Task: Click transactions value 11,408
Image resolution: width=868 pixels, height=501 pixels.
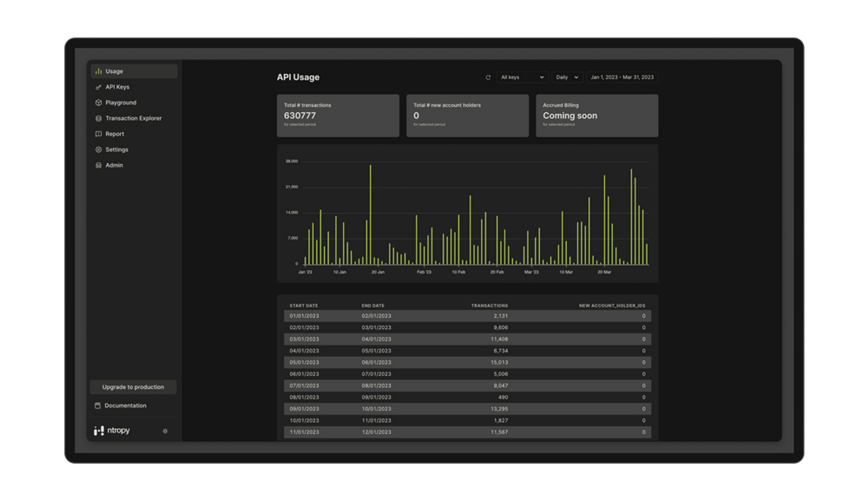Action: (499, 339)
